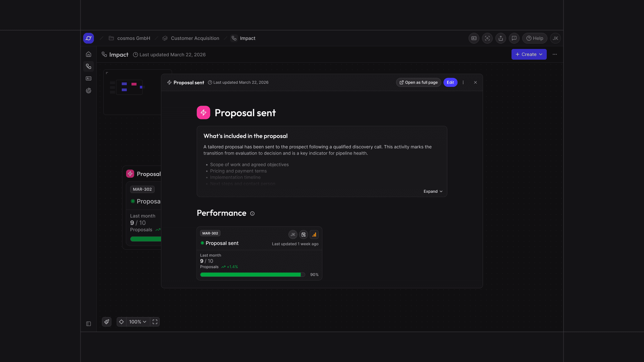Click the recenter target icon beside 100%
This screenshot has width=644, height=362.
[121, 322]
